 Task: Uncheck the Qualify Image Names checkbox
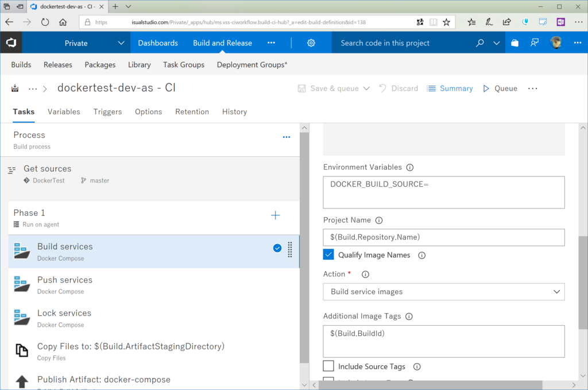coord(328,254)
